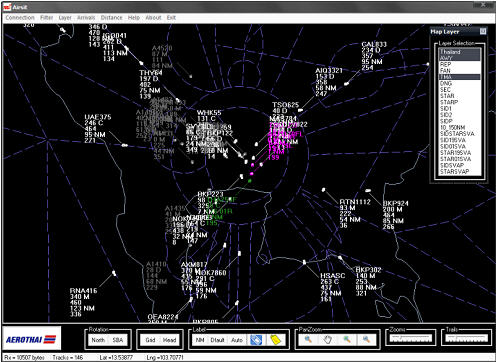Select the STAR layer
This screenshot has height=362, width=496.
click(460, 96)
